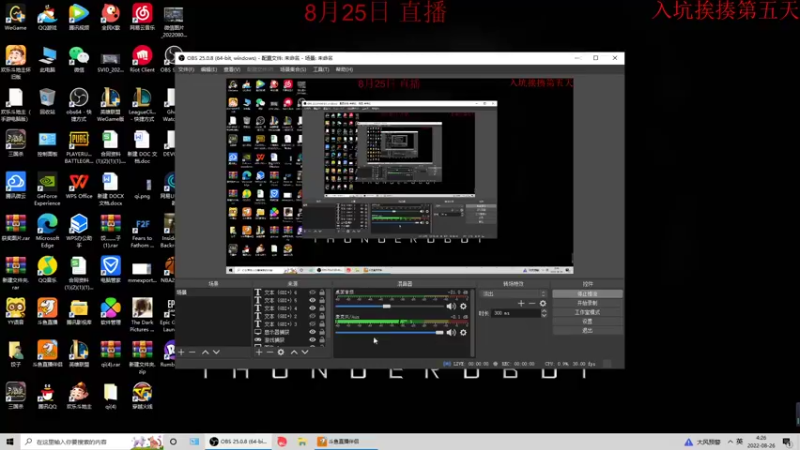Open 文件(F) File menu in OBS
The height and width of the screenshot is (450, 800).
pos(186,69)
